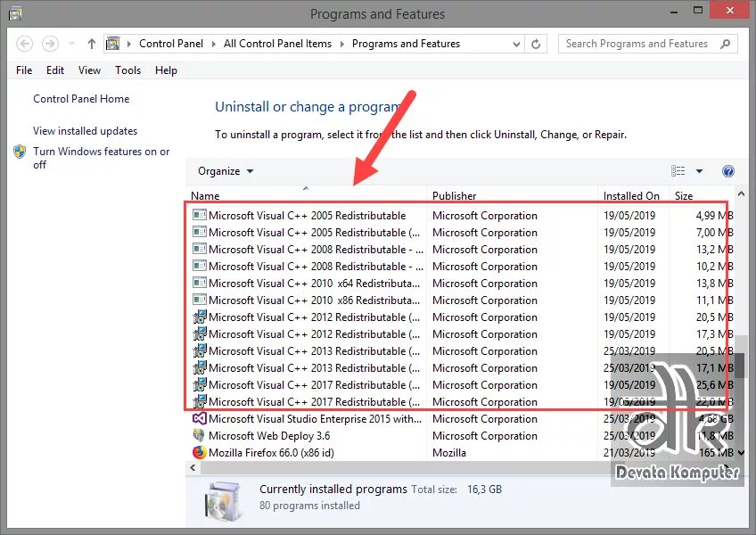756x535 pixels.
Task: Click the Control Panel icon in the address bar
Action: coord(113,44)
